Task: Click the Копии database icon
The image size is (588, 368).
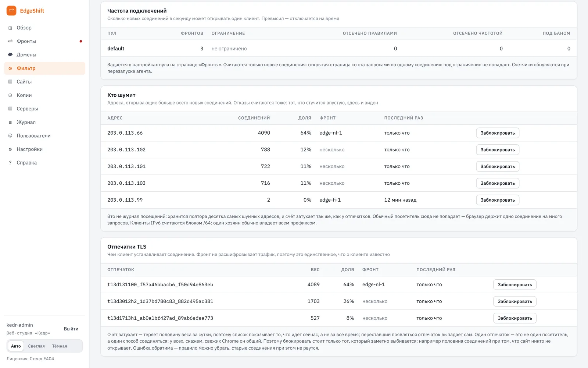Action: (10, 95)
